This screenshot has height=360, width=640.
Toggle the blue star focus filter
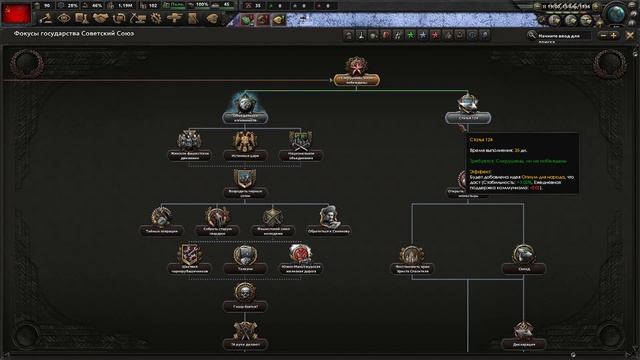pos(423,36)
